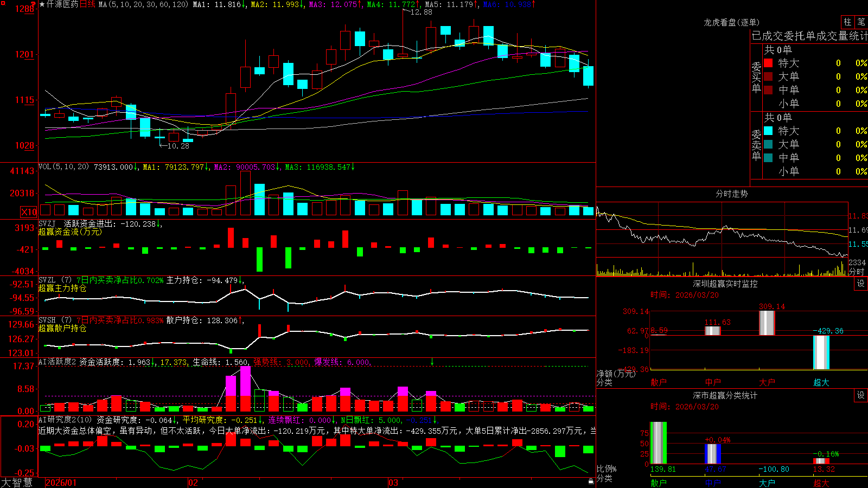Screen dimensions: 868x488
Task: Click the 2026/01 date marker
Action: (x=61, y=483)
